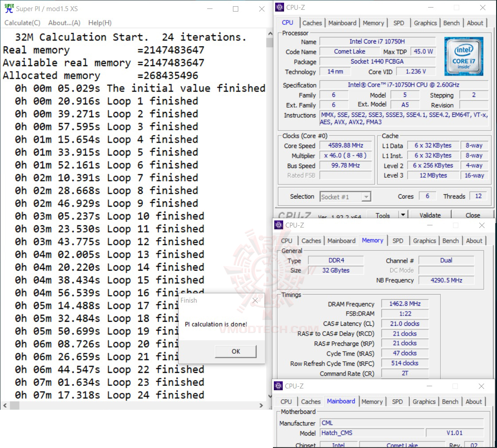Click the Loop 24 finished line in Super PI

(x=109, y=395)
